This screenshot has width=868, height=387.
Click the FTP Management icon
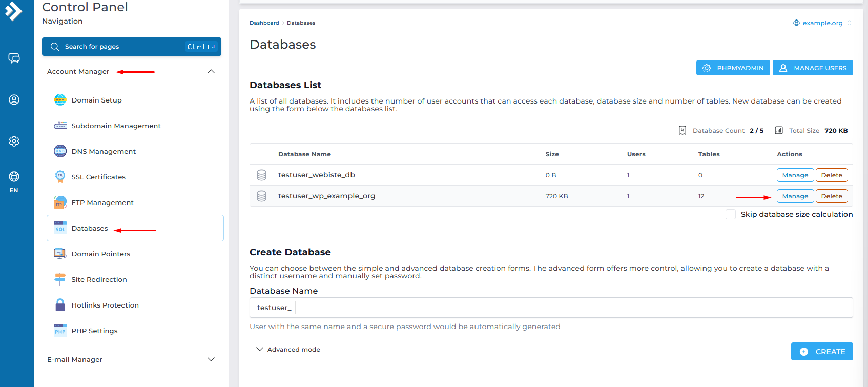click(60, 202)
